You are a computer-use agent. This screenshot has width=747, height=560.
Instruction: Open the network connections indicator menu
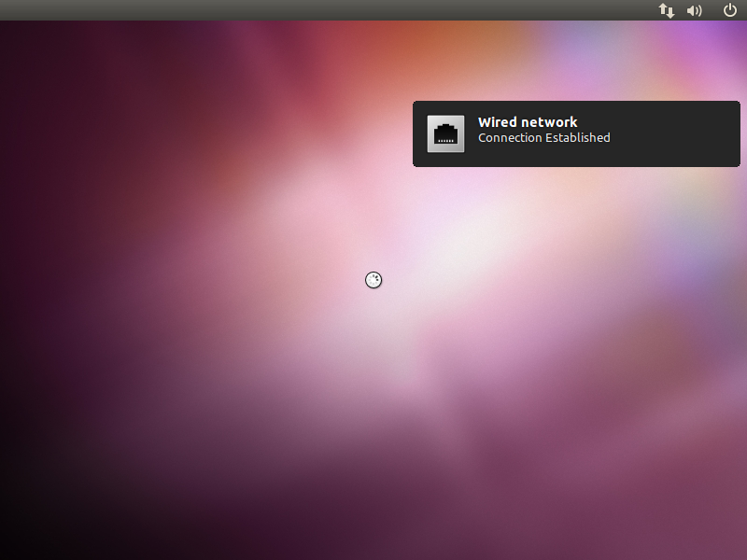666,10
